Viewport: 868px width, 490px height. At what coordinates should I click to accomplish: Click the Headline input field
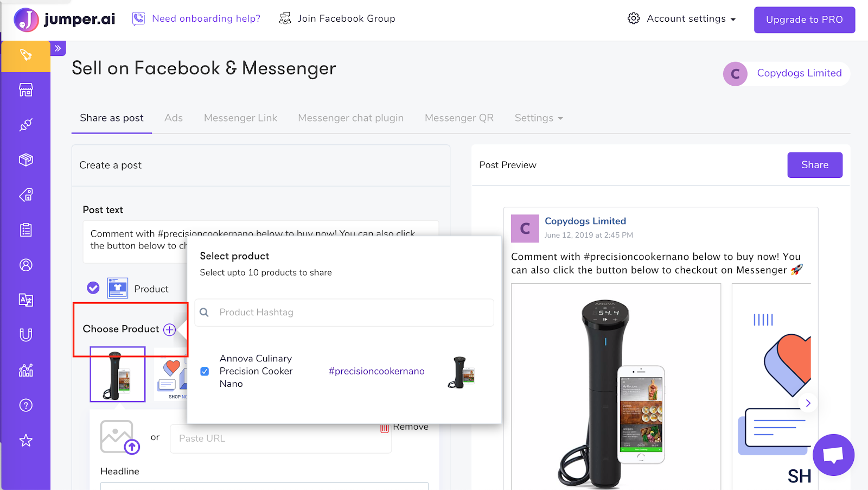click(264, 486)
